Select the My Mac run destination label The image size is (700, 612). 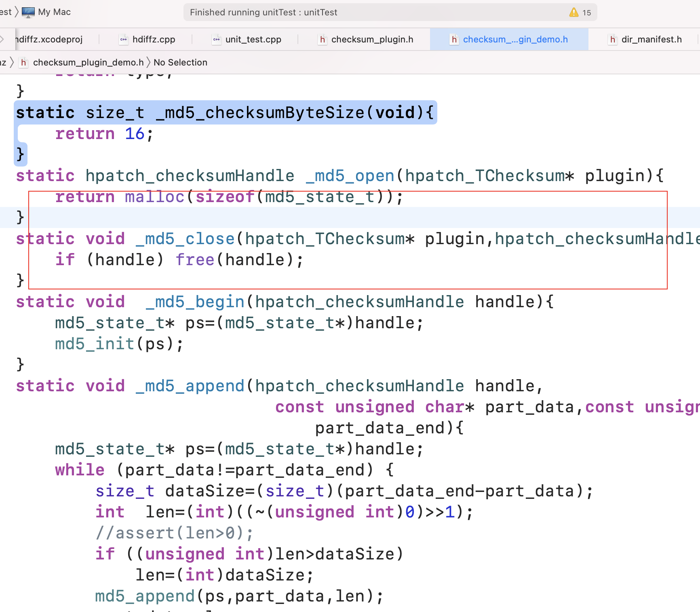(55, 12)
